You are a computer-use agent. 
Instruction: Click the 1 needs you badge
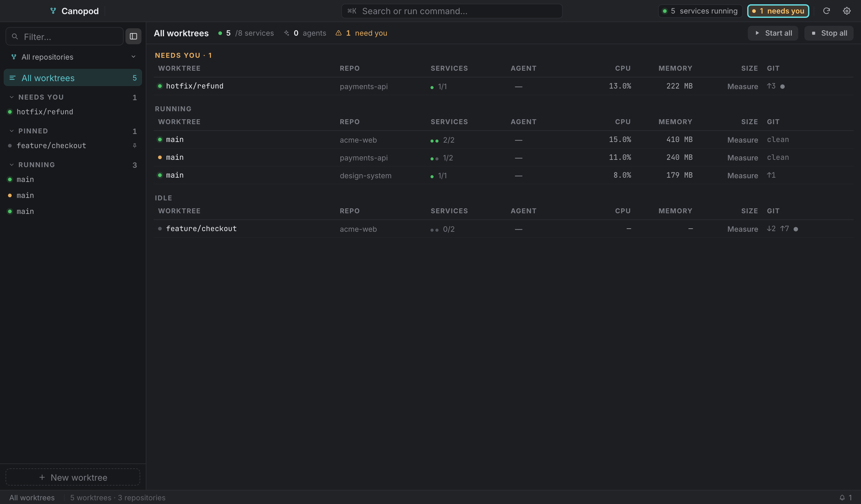778,11
